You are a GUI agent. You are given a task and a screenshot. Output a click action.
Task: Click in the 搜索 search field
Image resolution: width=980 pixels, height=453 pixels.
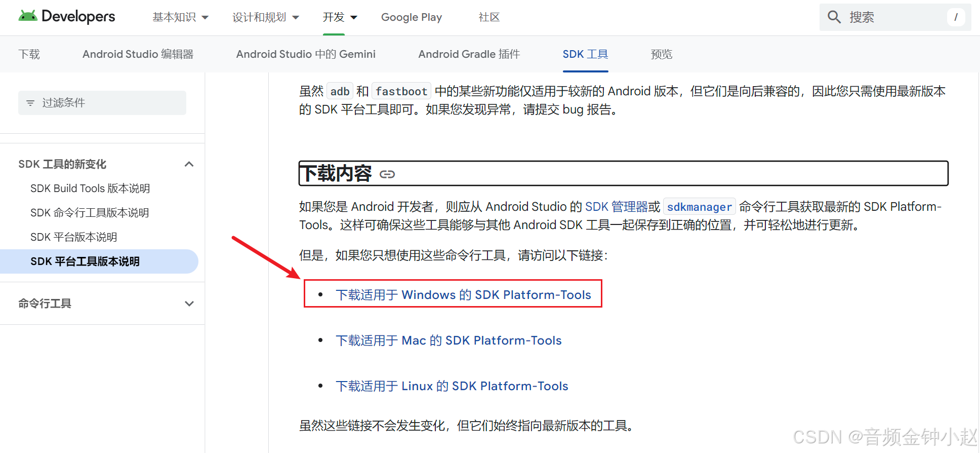(x=895, y=17)
